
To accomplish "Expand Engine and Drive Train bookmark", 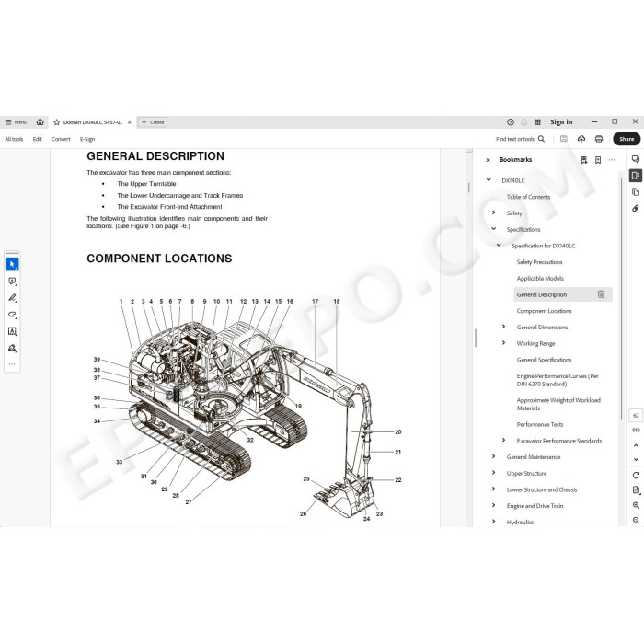I will tap(494, 505).
